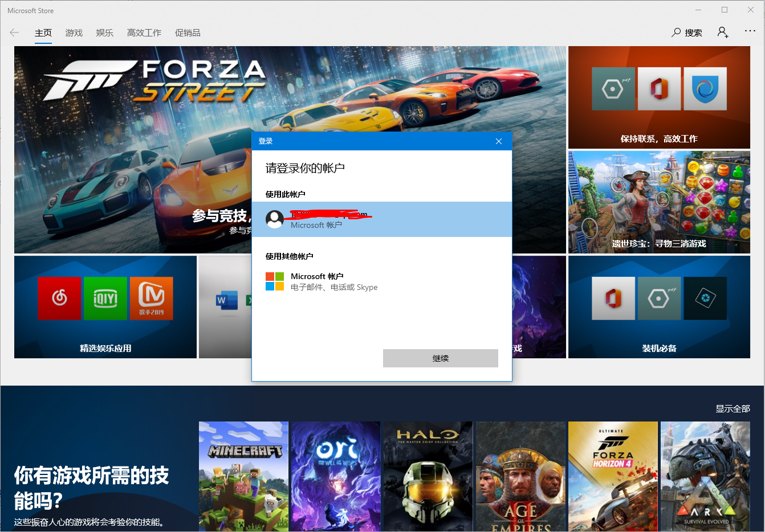Open the ARK Survival Evolved thumbnail
Screen dimensions: 765x532
click(705, 477)
